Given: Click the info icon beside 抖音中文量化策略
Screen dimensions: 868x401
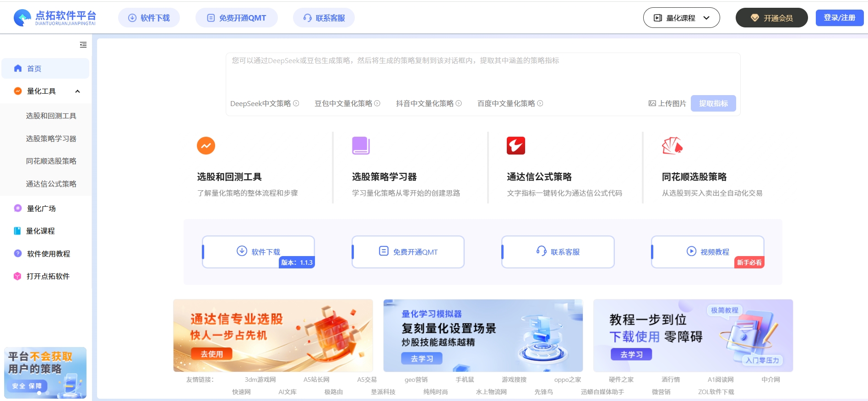Looking at the screenshot, I should (459, 103).
